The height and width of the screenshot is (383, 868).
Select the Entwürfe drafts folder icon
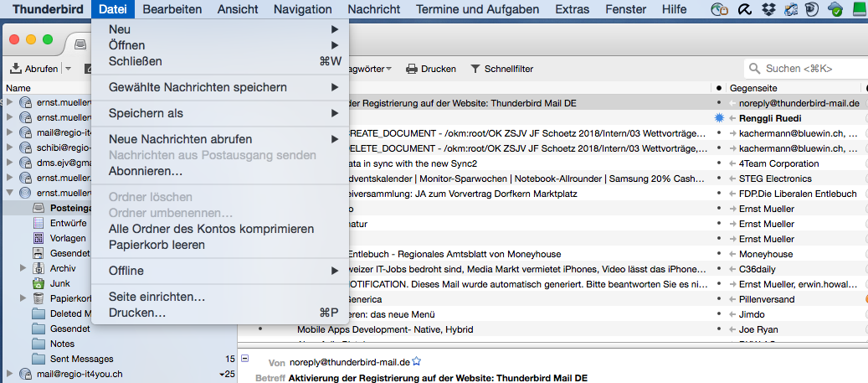click(x=39, y=223)
